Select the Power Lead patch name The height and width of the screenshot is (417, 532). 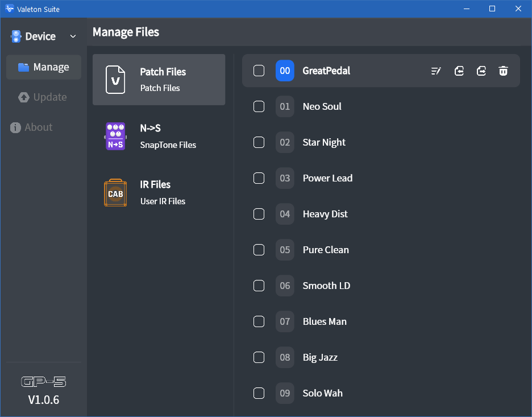pos(327,178)
